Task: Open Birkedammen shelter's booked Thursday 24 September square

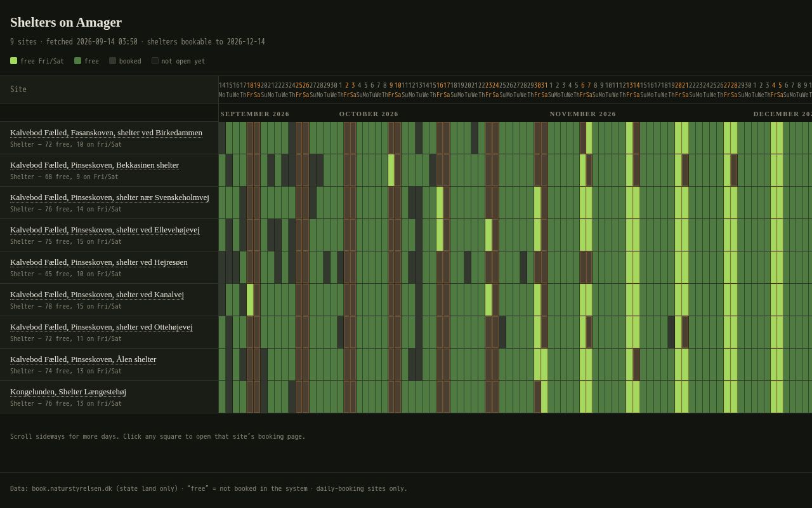Action: point(292,138)
